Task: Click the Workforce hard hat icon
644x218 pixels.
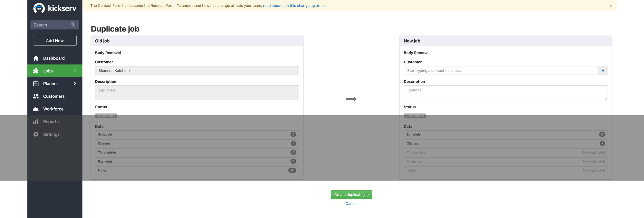Action: [x=36, y=109]
